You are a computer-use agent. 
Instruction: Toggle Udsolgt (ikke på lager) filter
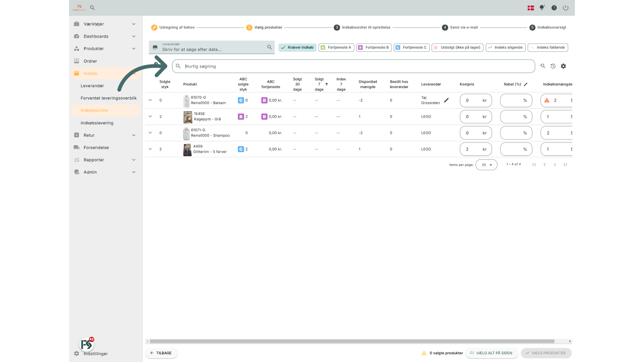click(x=458, y=48)
